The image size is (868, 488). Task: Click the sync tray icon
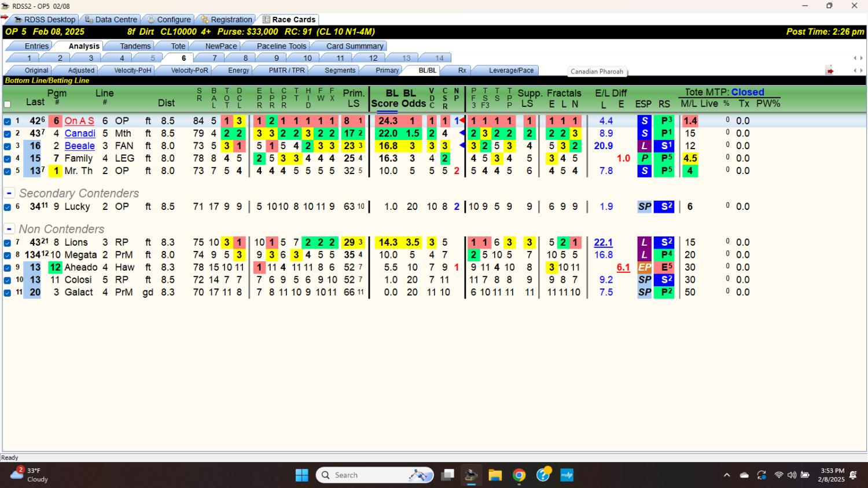[762, 475]
